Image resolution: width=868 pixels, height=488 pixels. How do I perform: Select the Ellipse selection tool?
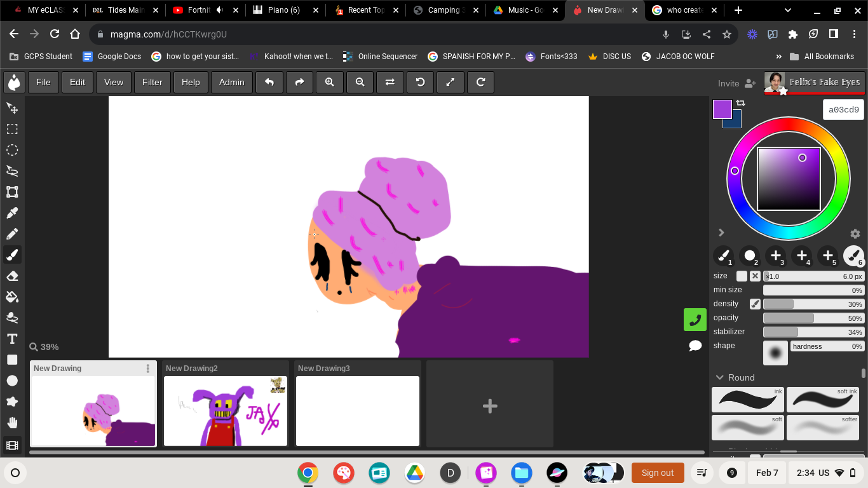[x=12, y=150]
